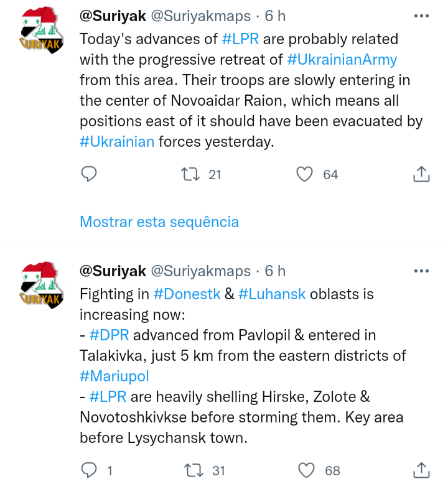Open the #Donetsk hashtag
Screen dimensions: 448x494
point(187,294)
